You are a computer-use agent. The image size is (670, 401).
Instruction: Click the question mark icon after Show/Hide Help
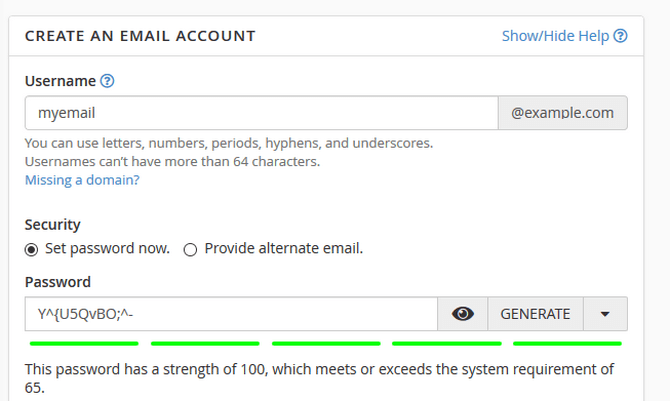point(621,36)
